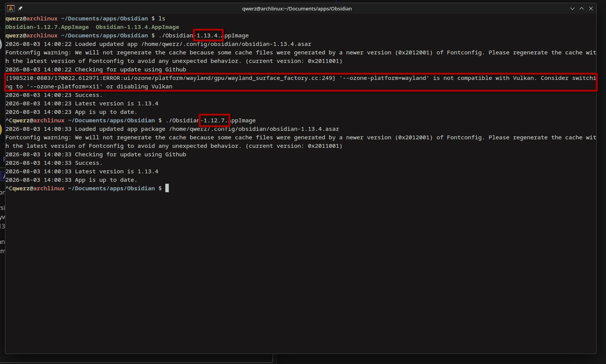
Task: Click 'Obsidian-1.13.4.AppImage' in the ls output
Action: pyautogui.click(x=137, y=27)
